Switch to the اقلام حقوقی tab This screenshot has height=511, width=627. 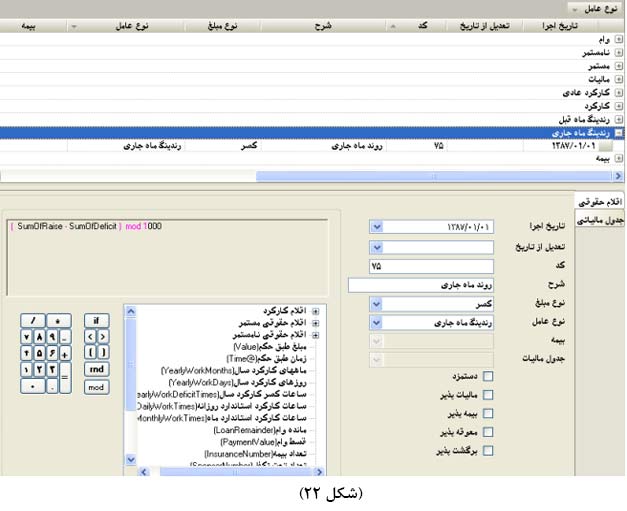pos(599,202)
